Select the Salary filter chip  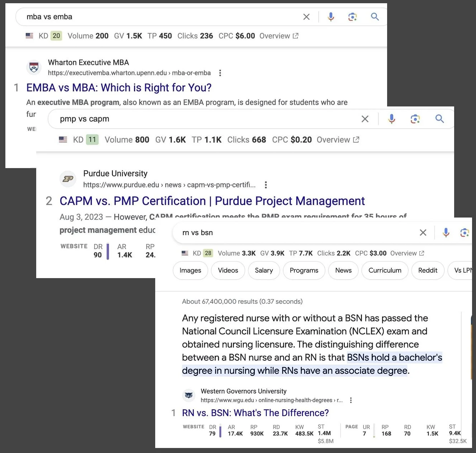click(x=264, y=271)
